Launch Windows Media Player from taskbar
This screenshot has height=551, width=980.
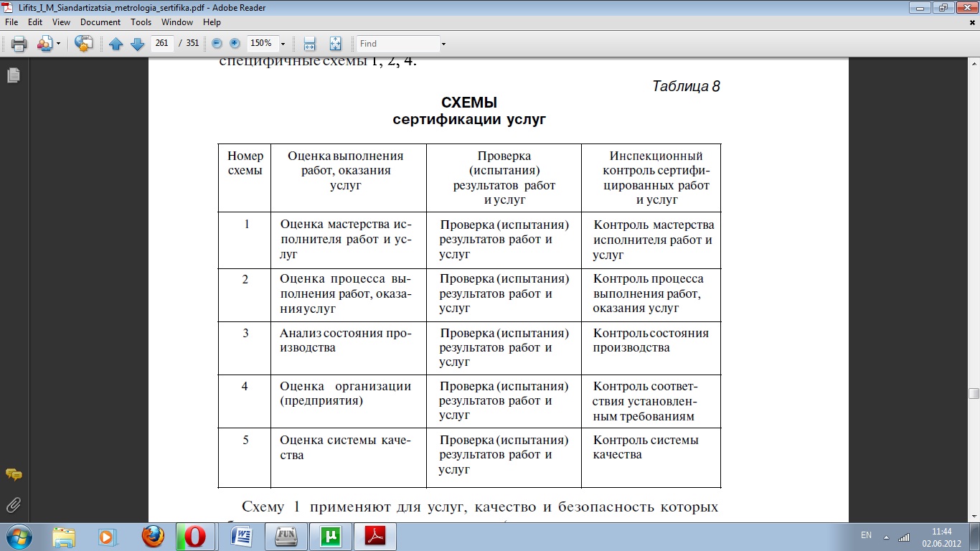coord(106,537)
